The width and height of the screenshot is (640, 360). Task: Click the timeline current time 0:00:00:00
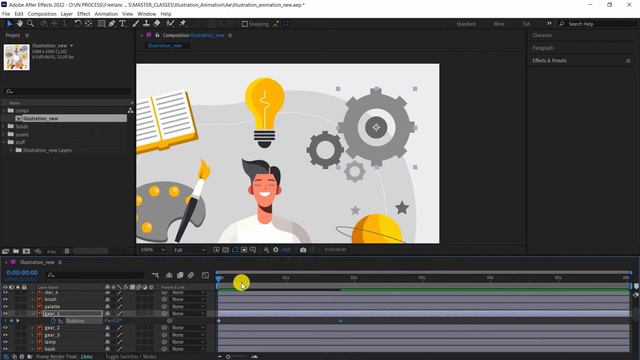click(x=22, y=273)
